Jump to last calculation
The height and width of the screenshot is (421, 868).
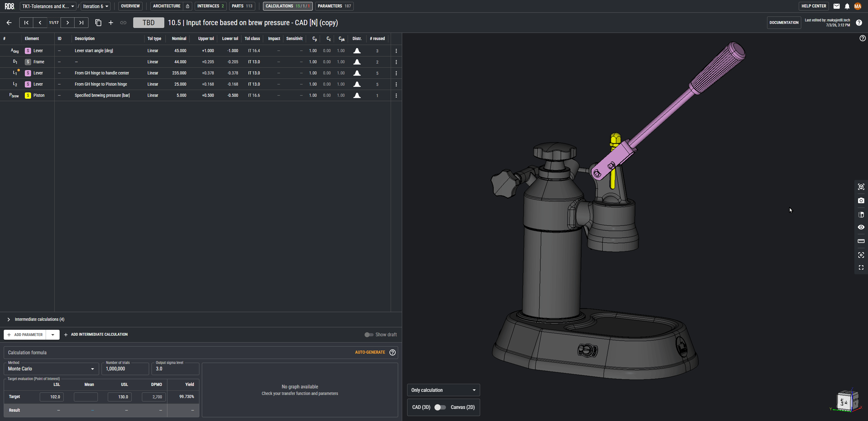point(81,23)
